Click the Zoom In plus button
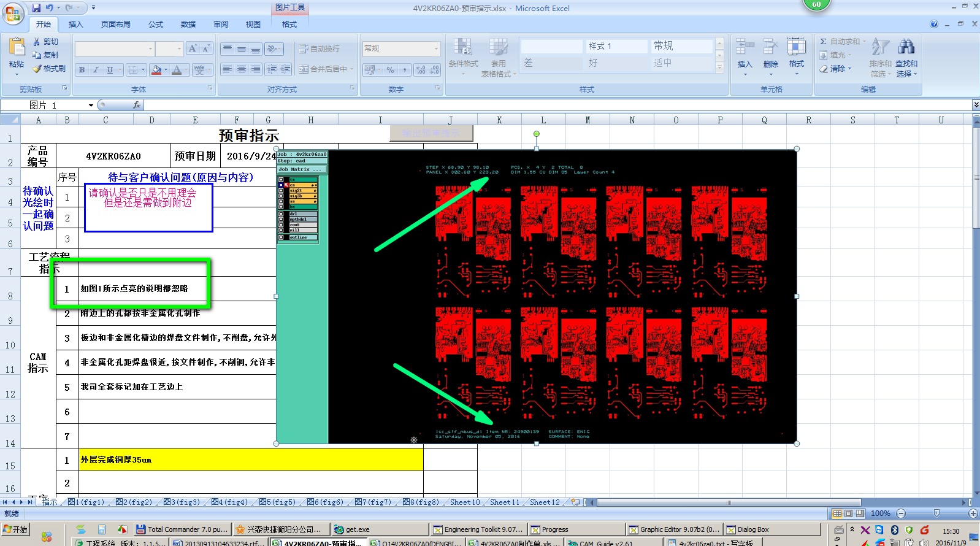The width and height of the screenshot is (980, 546). coord(973,513)
